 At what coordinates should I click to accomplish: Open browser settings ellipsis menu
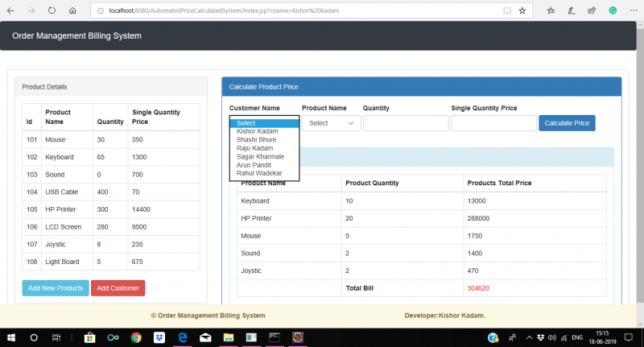632,10
